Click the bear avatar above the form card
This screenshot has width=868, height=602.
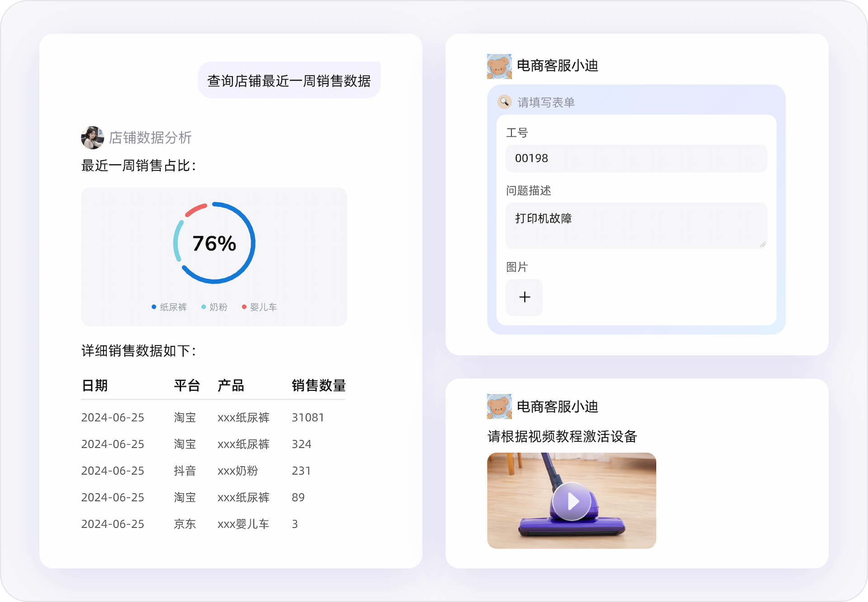click(499, 66)
